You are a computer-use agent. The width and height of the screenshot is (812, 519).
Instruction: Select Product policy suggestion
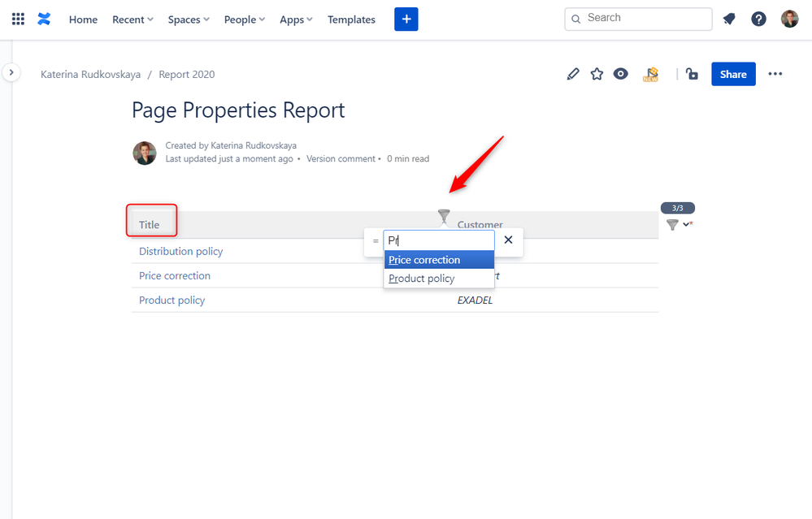(x=439, y=279)
